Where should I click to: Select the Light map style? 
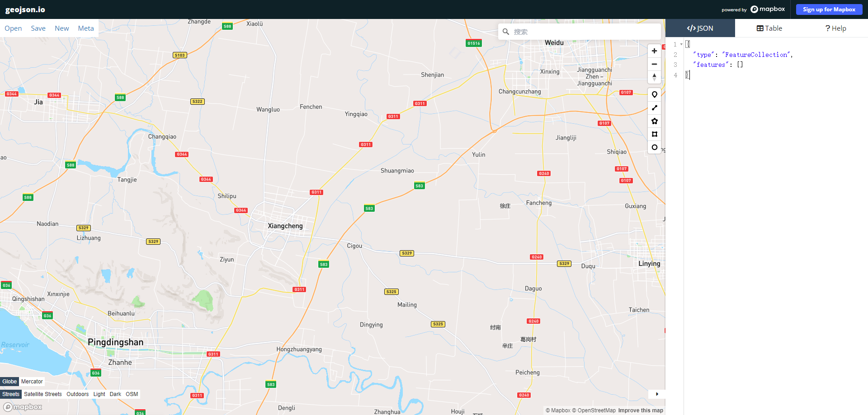99,394
